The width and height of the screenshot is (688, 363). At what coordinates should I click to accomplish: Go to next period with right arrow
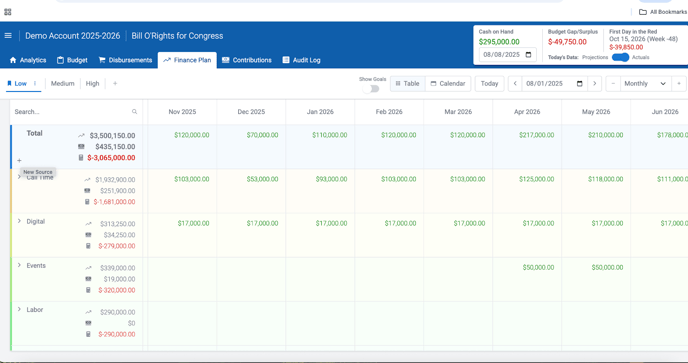(x=595, y=83)
